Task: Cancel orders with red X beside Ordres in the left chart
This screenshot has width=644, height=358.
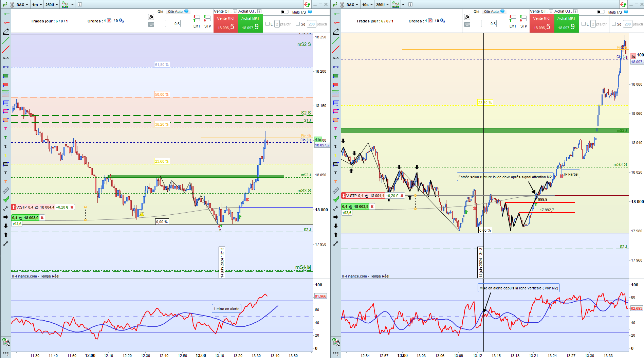Action: pos(109,21)
